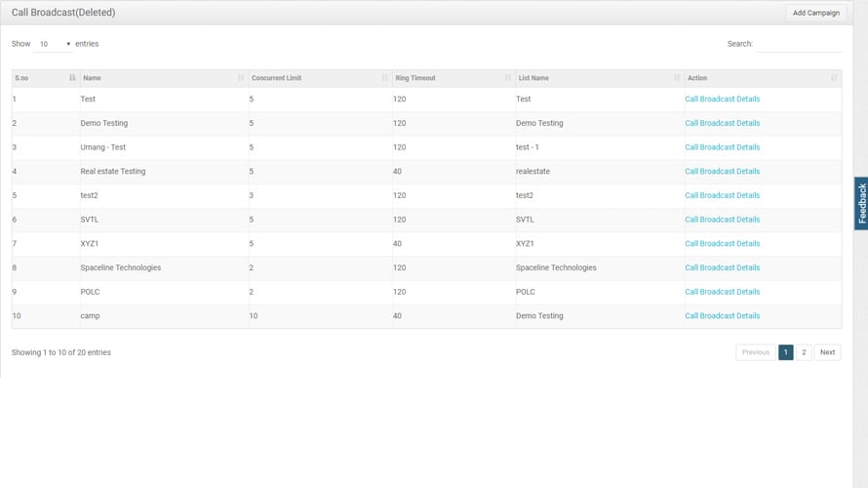
Task: Sort table by S.no column icon
Action: pos(72,78)
